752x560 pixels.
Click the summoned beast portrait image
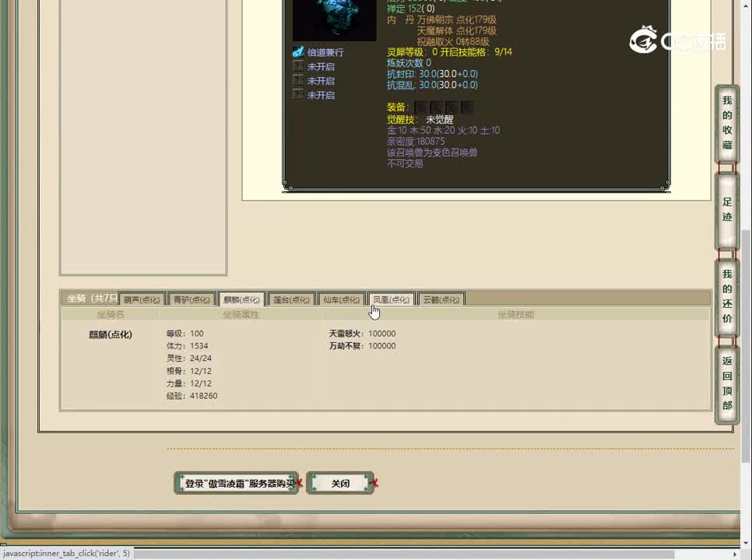tap(334, 20)
